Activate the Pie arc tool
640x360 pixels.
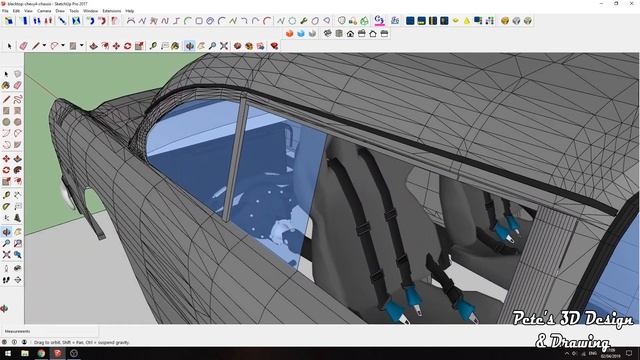coord(18,145)
